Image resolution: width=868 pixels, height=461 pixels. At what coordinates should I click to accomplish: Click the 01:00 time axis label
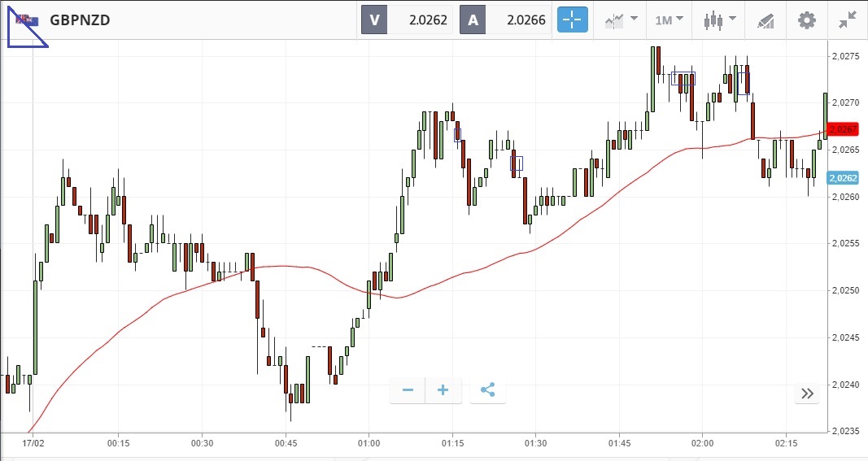coord(369,444)
